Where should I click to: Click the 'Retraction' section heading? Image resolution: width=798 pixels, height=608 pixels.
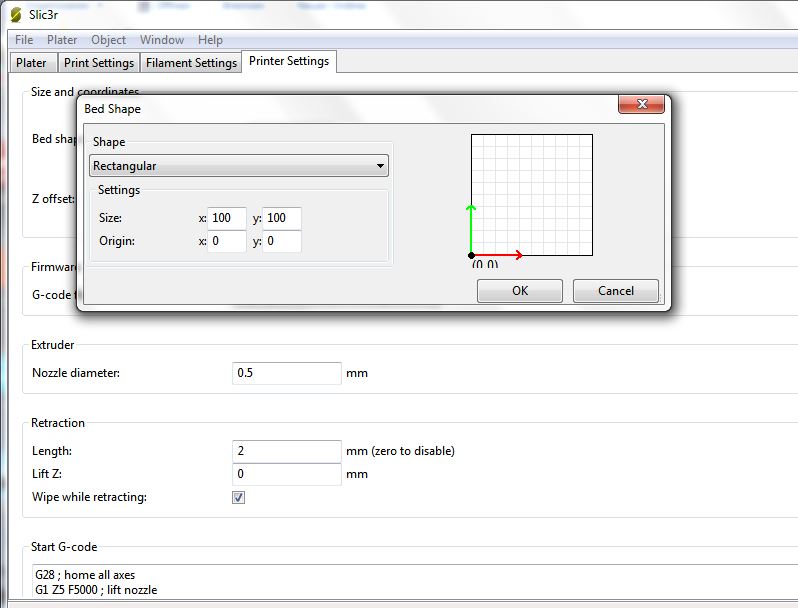click(x=58, y=423)
